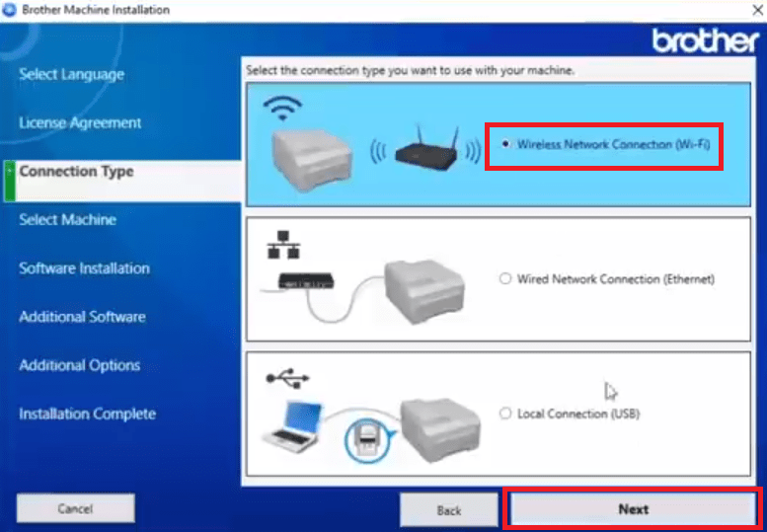Go to Select Language step

71,74
